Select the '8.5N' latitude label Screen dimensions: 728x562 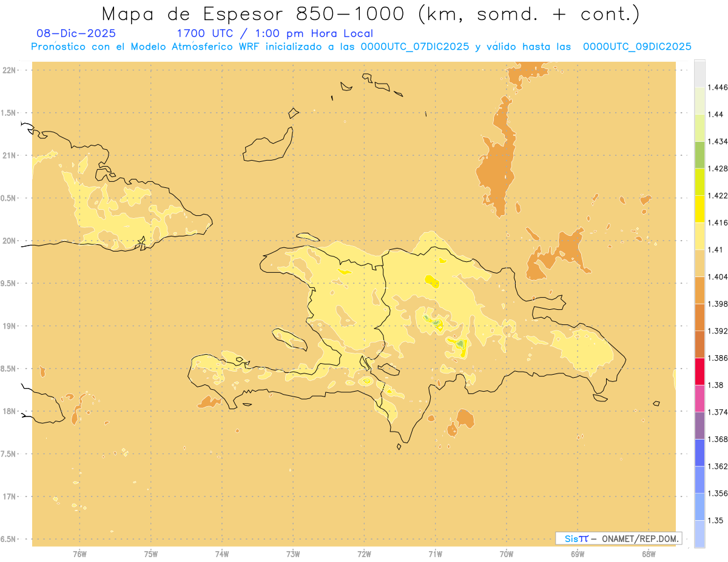pos(8,369)
